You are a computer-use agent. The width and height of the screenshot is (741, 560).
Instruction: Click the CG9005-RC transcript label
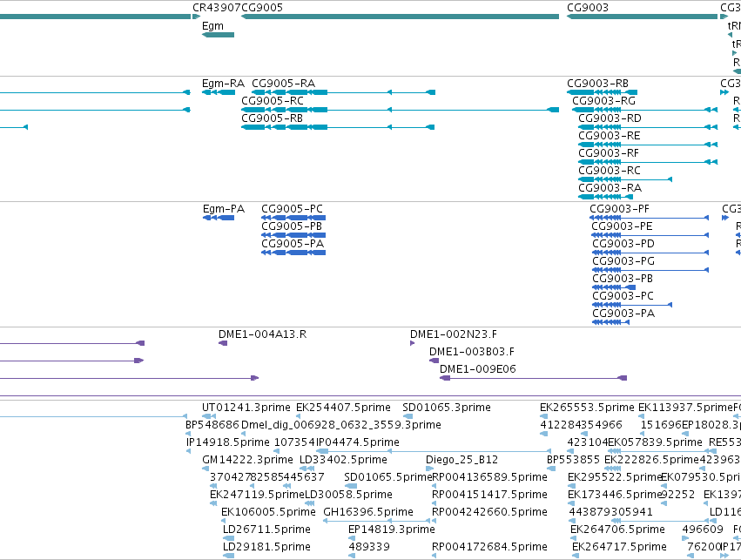[273, 101]
